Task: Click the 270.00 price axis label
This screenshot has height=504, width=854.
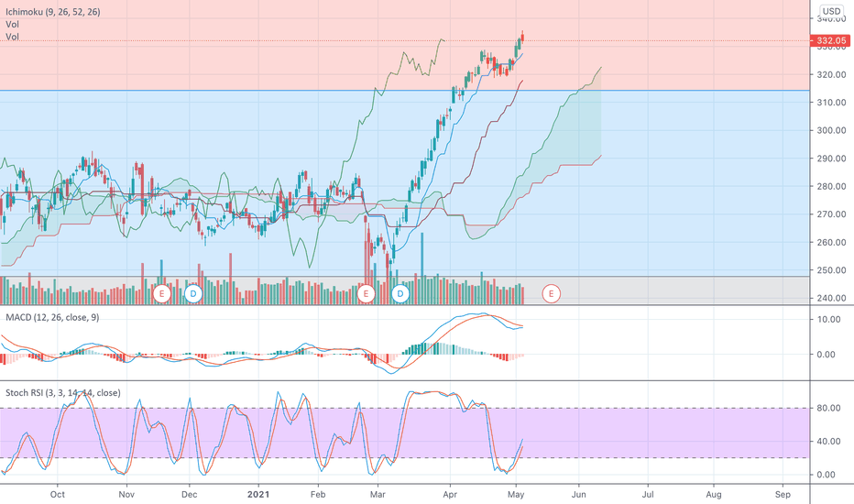Action: tap(832, 214)
